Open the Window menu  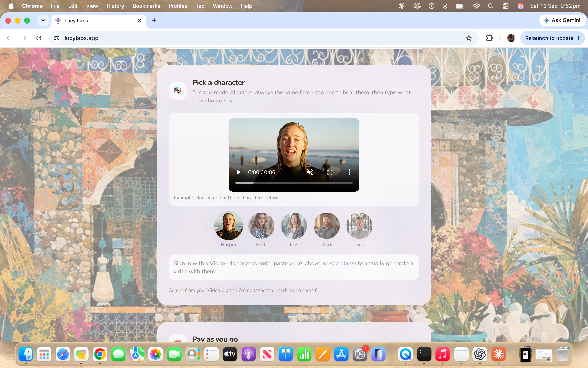pyautogui.click(x=222, y=6)
